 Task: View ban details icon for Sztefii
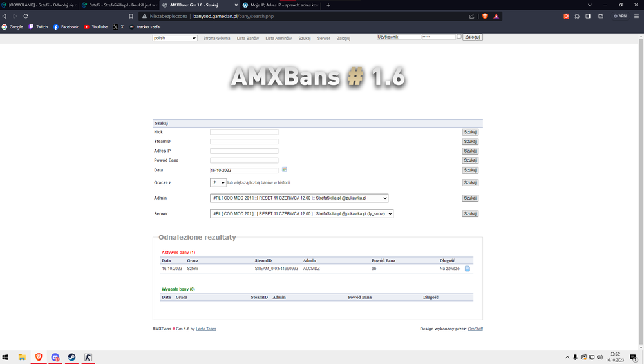468,269
